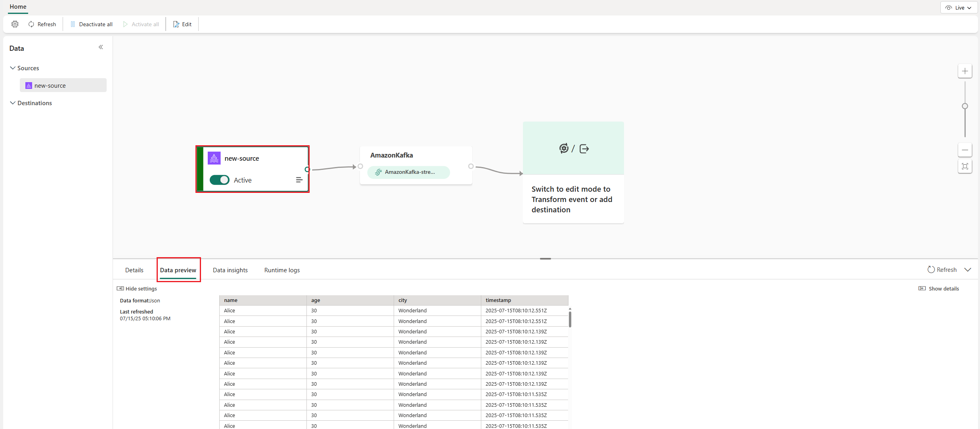Fit the canvas to view

click(x=965, y=166)
